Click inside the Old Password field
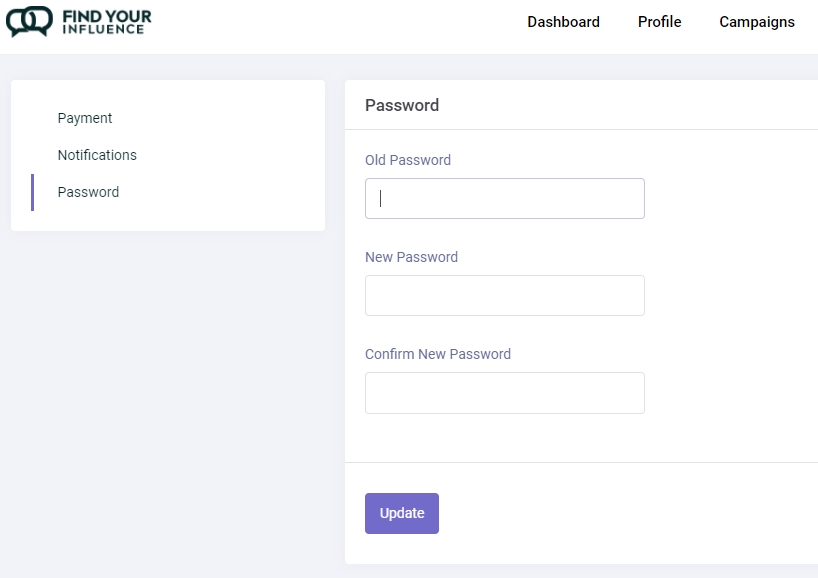Viewport: 818px width, 578px height. (x=504, y=198)
